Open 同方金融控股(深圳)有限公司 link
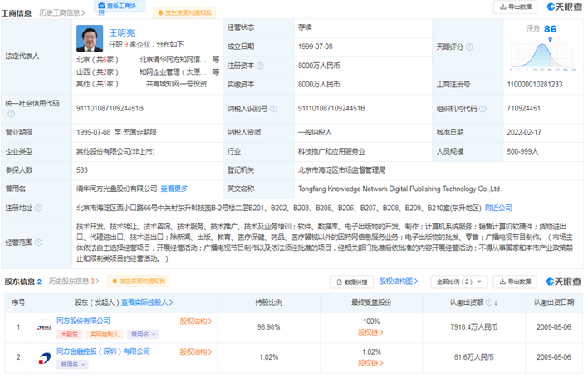Image resolution: width=588 pixels, height=378 pixels. tap(103, 351)
